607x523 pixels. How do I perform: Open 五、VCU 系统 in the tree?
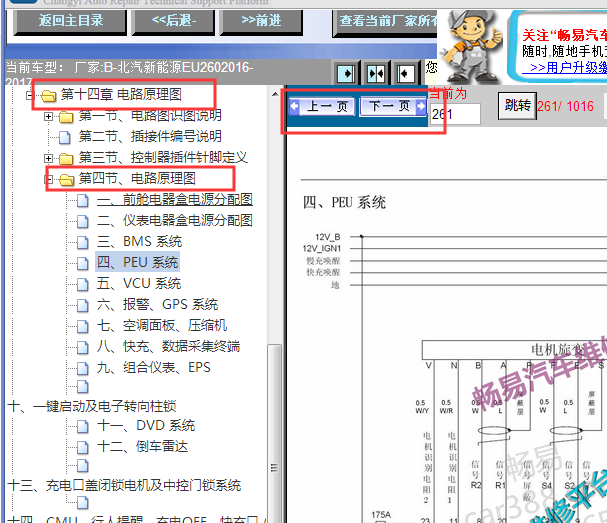pos(139,284)
